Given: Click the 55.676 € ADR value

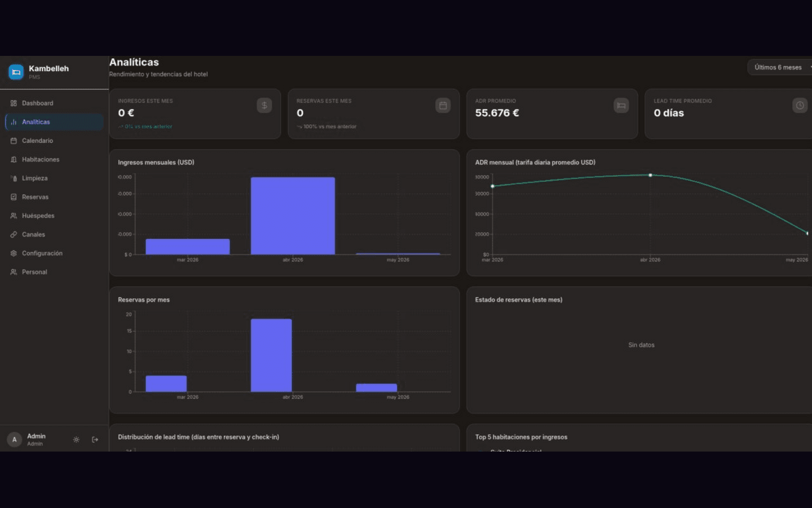Looking at the screenshot, I should 497,113.
